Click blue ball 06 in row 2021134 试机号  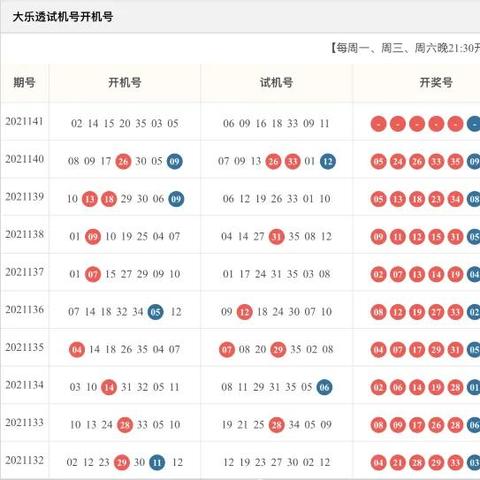pyautogui.click(x=324, y=387)
